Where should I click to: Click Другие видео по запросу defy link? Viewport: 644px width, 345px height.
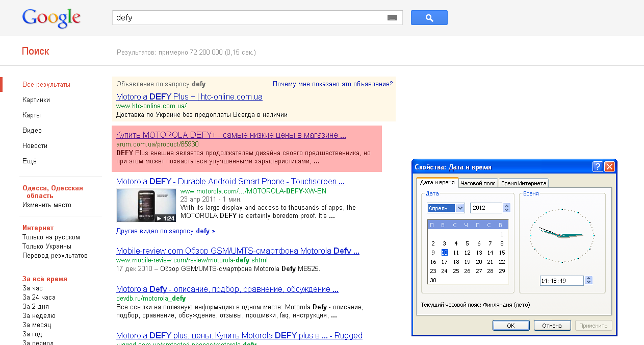pyautogui.click(x=166, y=231)
